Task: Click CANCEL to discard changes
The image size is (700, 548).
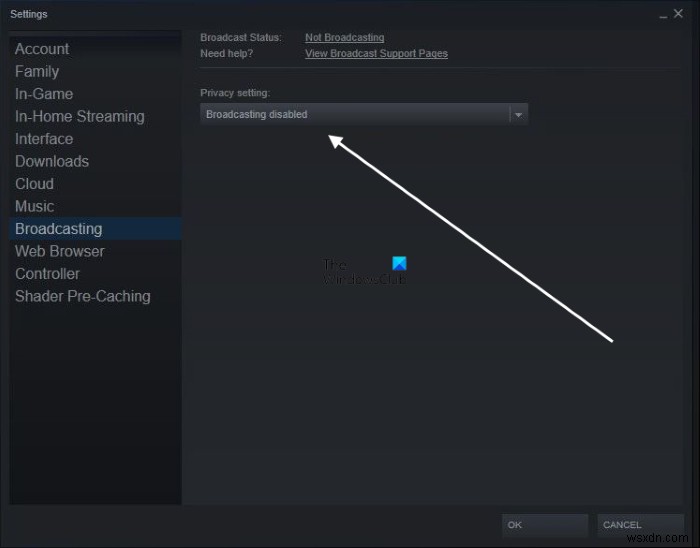Action: [641, 525]
